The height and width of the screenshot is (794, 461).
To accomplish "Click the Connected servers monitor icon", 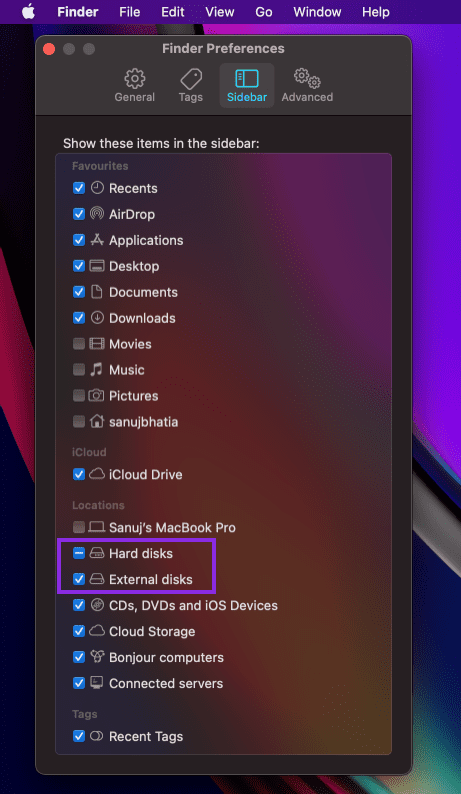I will tap(97, 683).
